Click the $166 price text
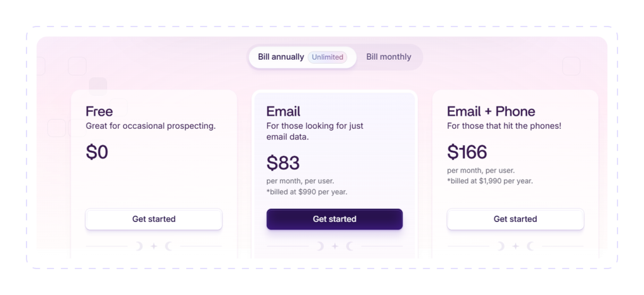This screenshot has height=295, width=644. pyautogui.click(x=467, y=152)
